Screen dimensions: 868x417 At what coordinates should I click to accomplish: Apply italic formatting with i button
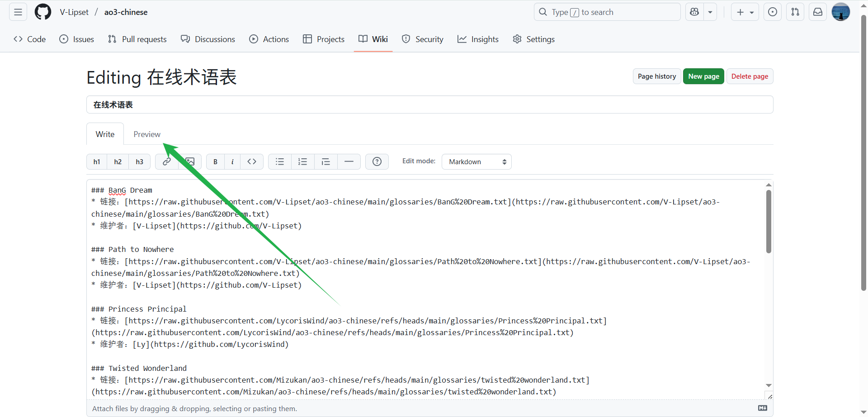232,161
